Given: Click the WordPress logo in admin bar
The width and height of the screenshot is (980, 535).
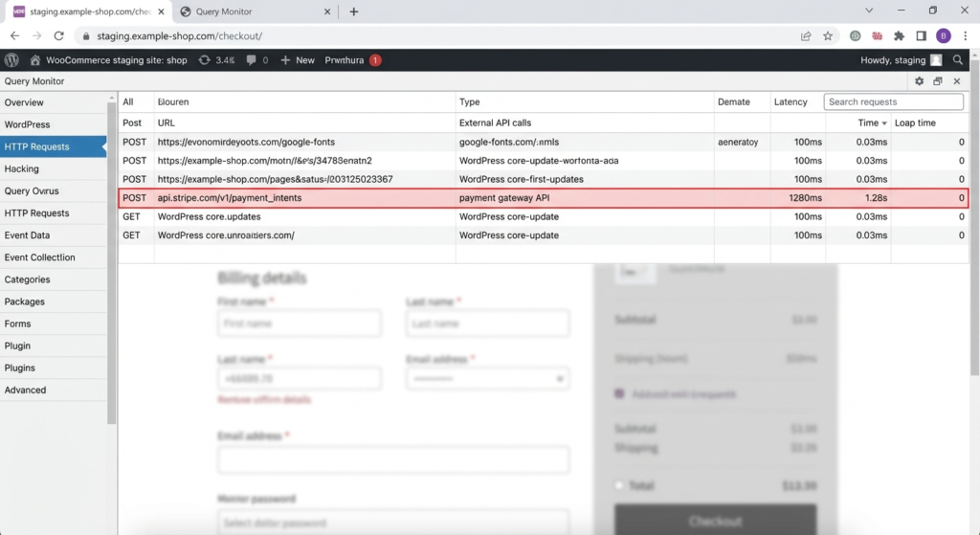Looking at the screenshot, I should pos(11,60).
